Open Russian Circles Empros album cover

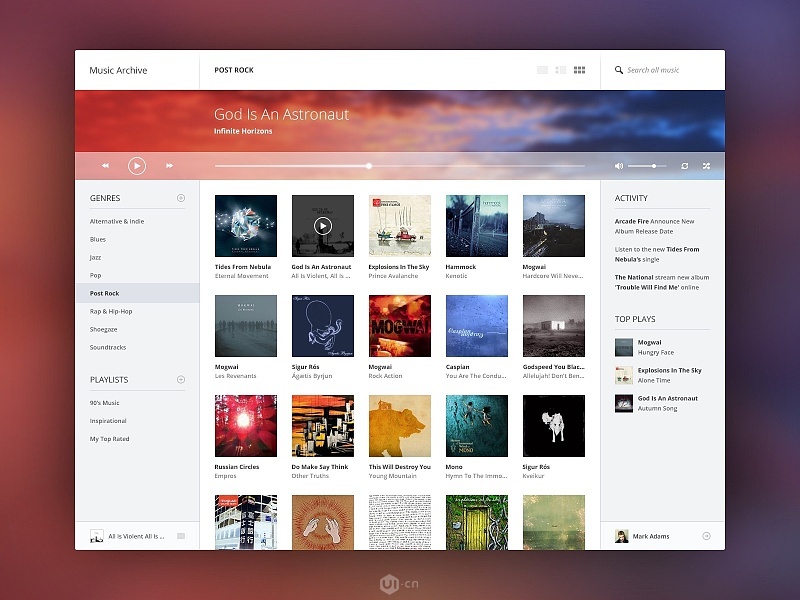coord(246,426)
